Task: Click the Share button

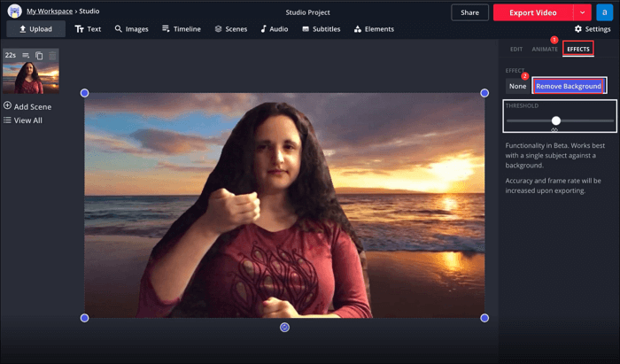Action: [469, 12]
